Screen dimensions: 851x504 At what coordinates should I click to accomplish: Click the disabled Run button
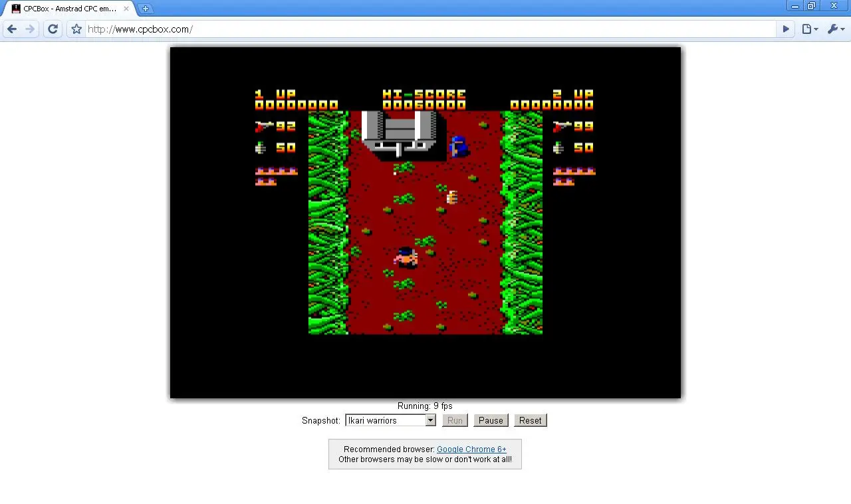coord(455,420)
